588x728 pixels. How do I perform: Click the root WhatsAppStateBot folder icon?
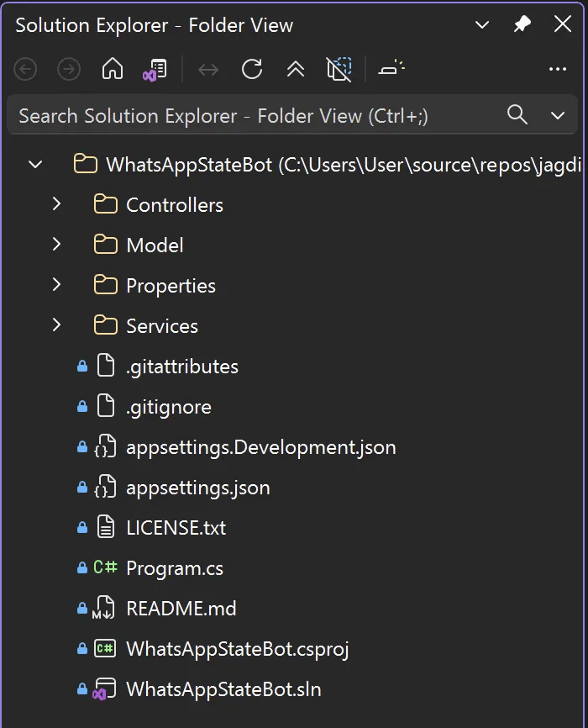pos(86,164)
